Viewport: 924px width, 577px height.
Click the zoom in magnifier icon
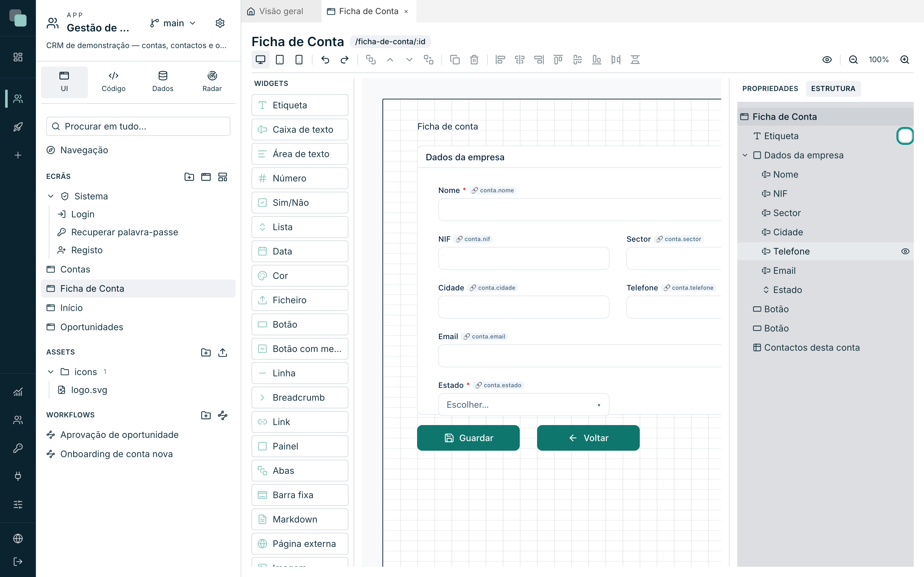[x=904, y=60]
